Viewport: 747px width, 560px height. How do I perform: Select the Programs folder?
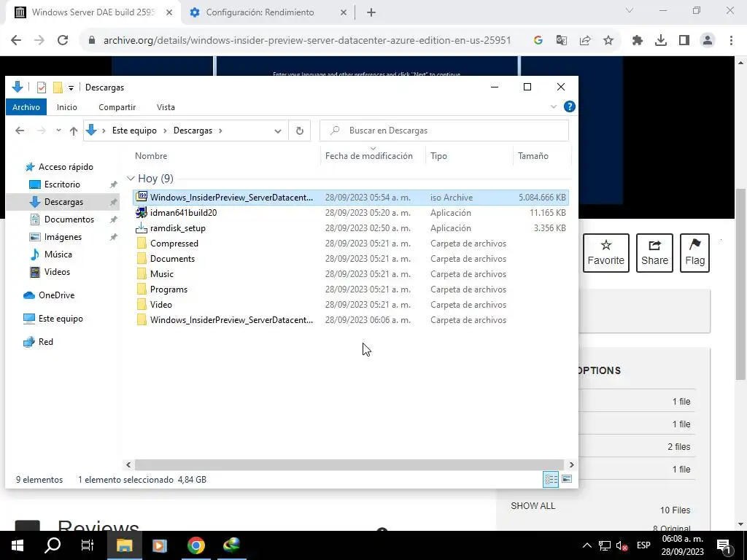pos(351,289)
